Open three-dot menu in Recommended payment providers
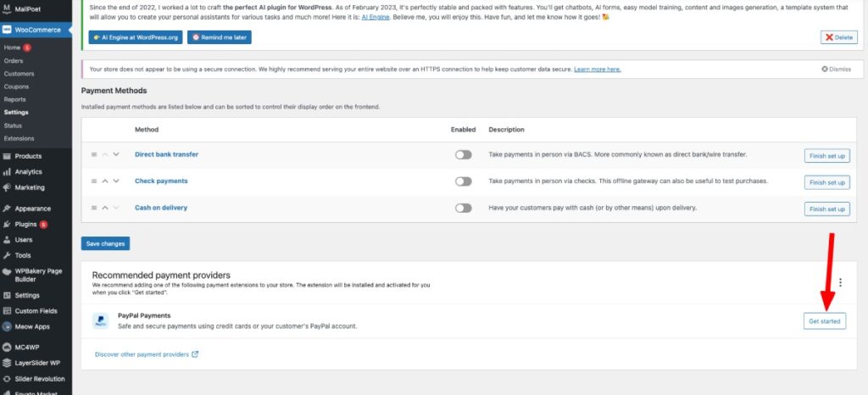868x395 pixels. click(840, 283)
